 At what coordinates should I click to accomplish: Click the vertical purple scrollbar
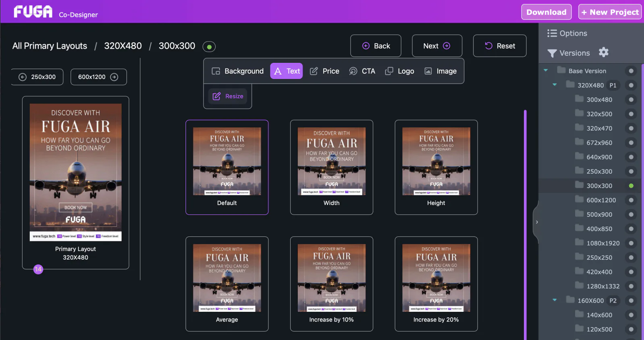pyautogui.click(x=525, y=224)
